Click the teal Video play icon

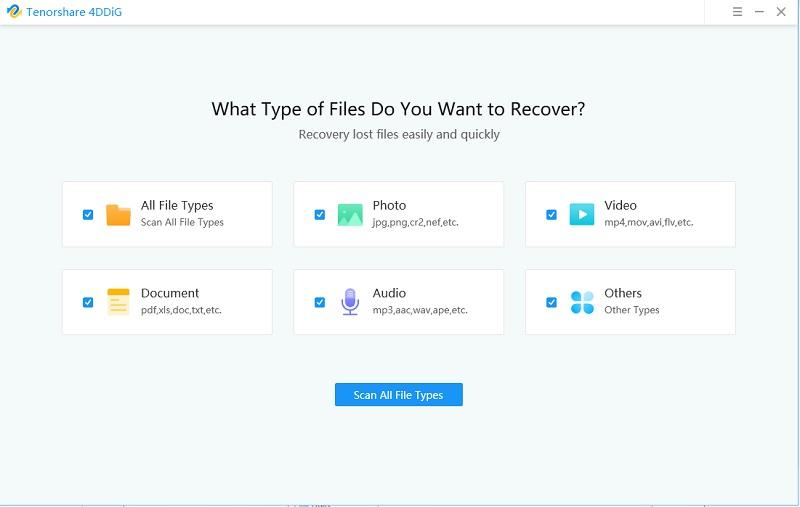pyautogui.click(x=582, y=215)
